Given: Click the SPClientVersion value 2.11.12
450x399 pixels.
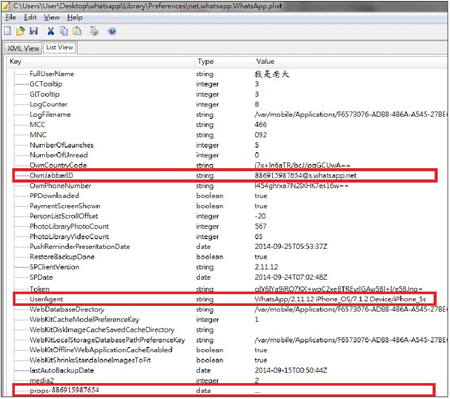Looking at the screenshot, I should click(266, 267).
